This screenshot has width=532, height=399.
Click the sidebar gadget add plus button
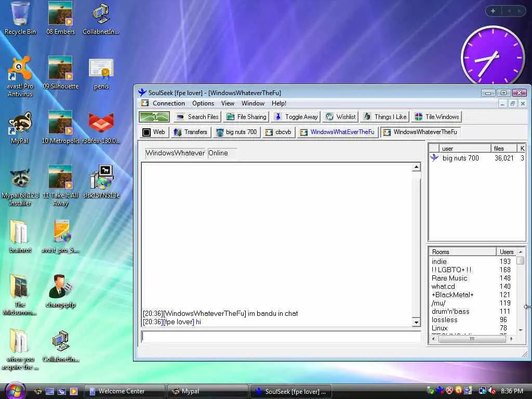click(493, 11)
